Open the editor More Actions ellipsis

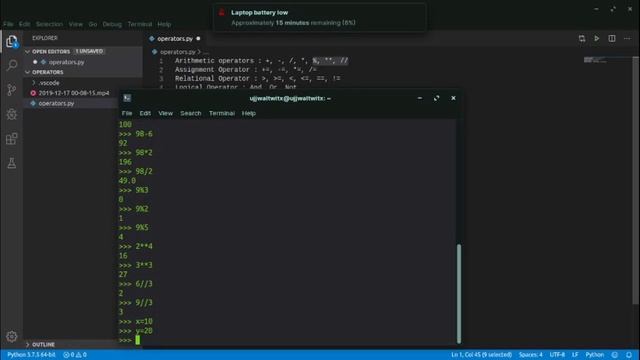point(627,38)
